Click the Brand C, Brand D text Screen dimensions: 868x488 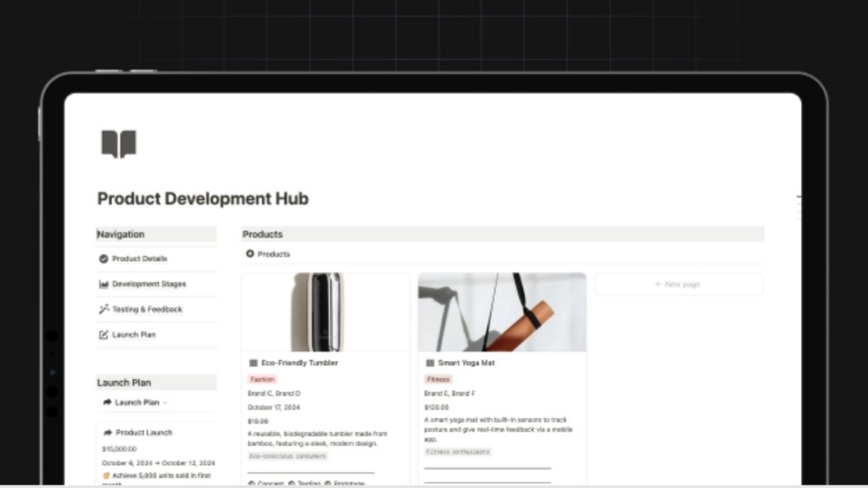[x=274, y=393]
